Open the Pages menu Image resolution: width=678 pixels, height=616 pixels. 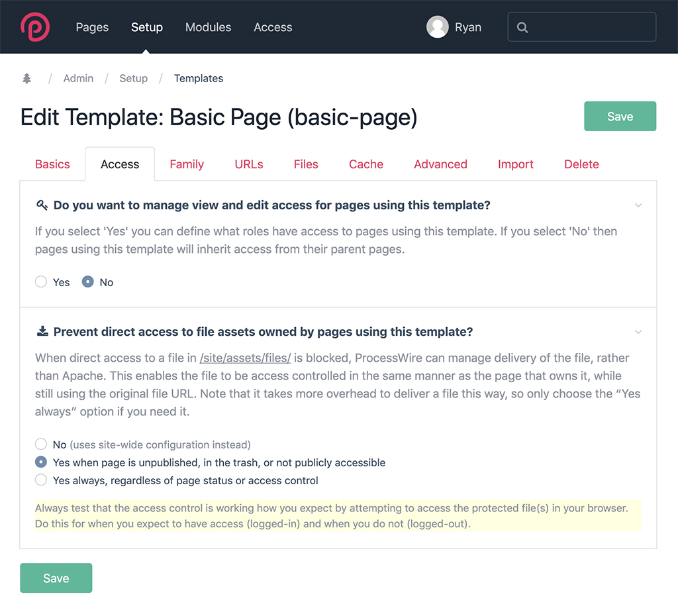pyautogui.click(x=92, y=27)
